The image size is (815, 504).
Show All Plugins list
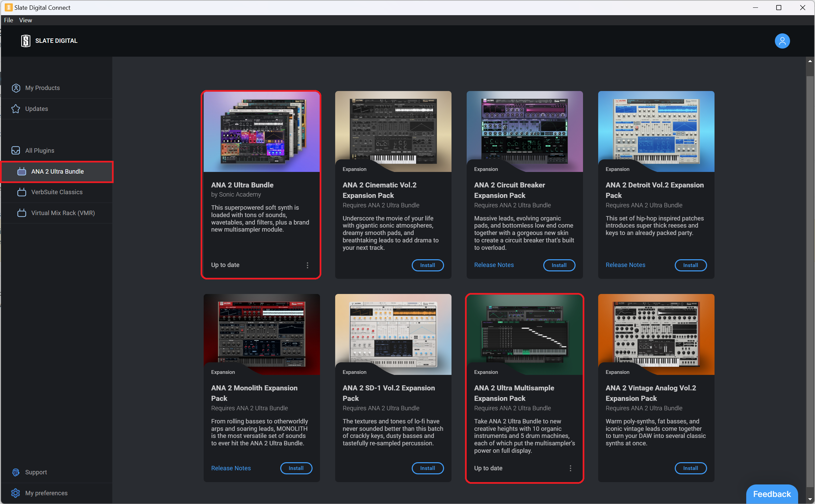pos(57,150)
